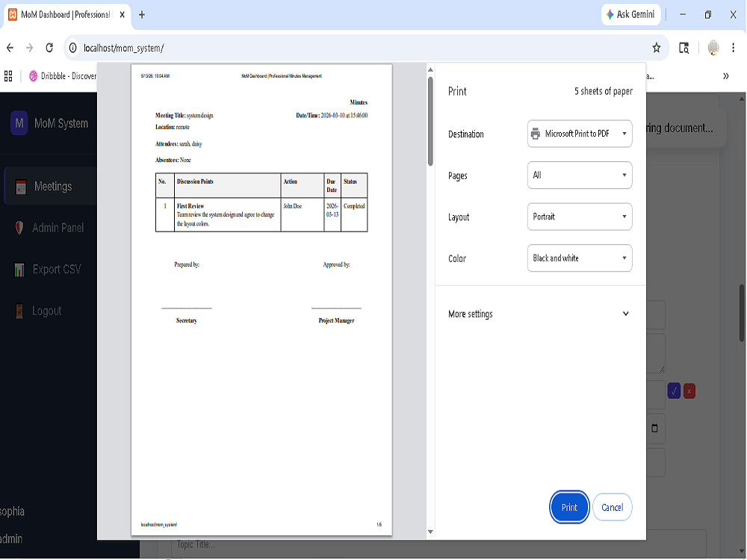Viewport: 747px width, 560px height.
Task: Open site info icon in address bar
Action: (x=73, y=48)
